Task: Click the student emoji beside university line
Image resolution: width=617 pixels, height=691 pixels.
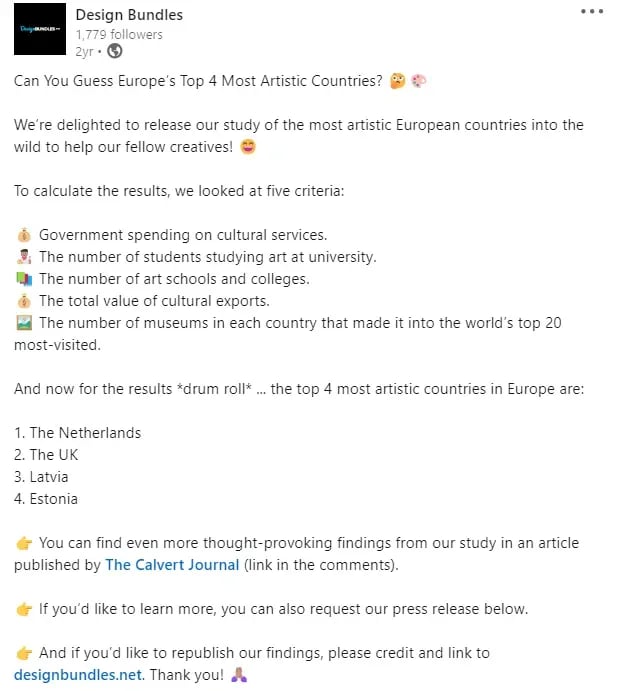Action: tap(24, 256)
